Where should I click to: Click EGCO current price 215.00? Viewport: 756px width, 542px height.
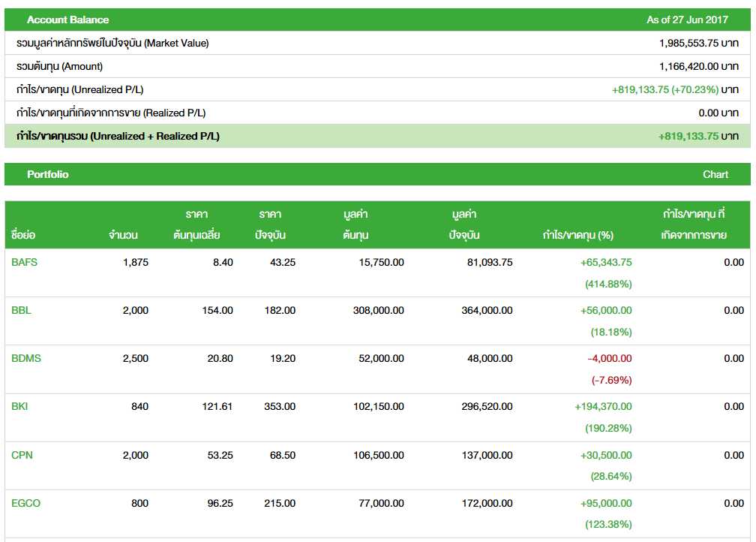coord(280,503)
